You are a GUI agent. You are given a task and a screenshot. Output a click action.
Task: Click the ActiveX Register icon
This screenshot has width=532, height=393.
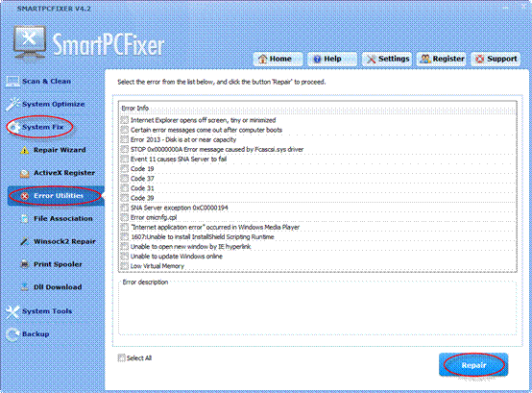coord(24,173)
